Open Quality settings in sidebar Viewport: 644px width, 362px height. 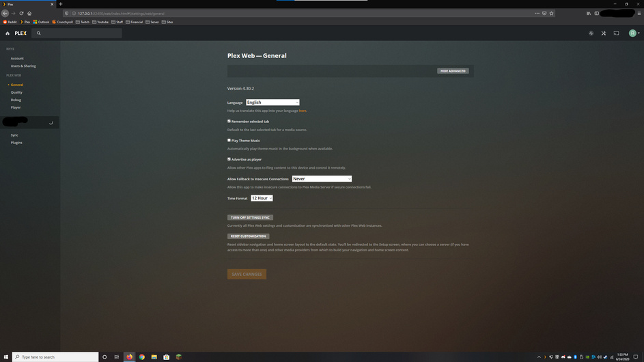[16, 92]
